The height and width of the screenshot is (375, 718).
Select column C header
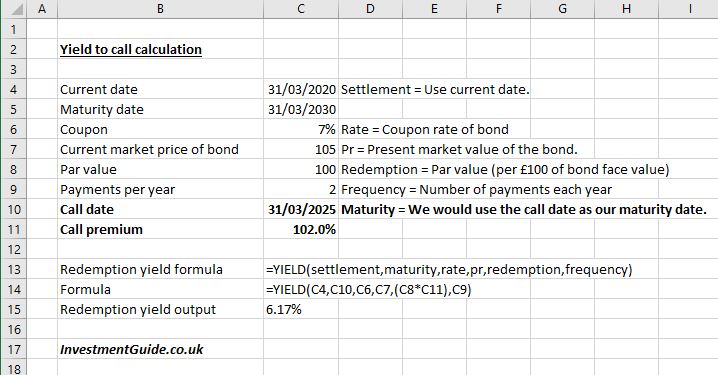[301, 9]
